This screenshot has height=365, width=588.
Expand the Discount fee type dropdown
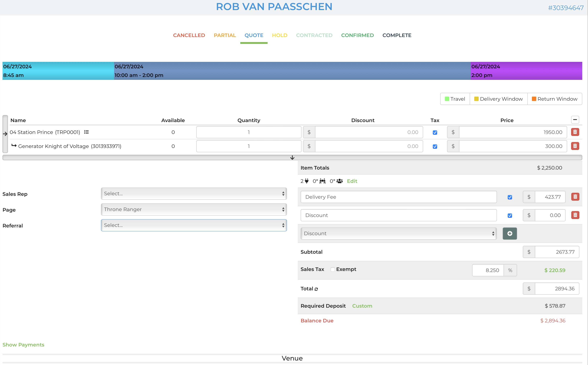click(398, 233)
